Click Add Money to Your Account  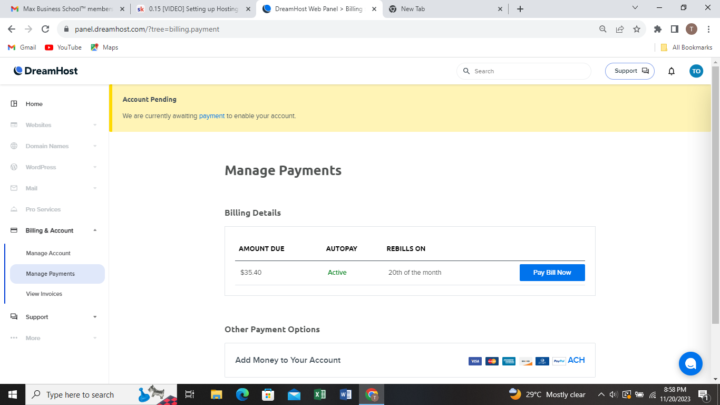288,360
